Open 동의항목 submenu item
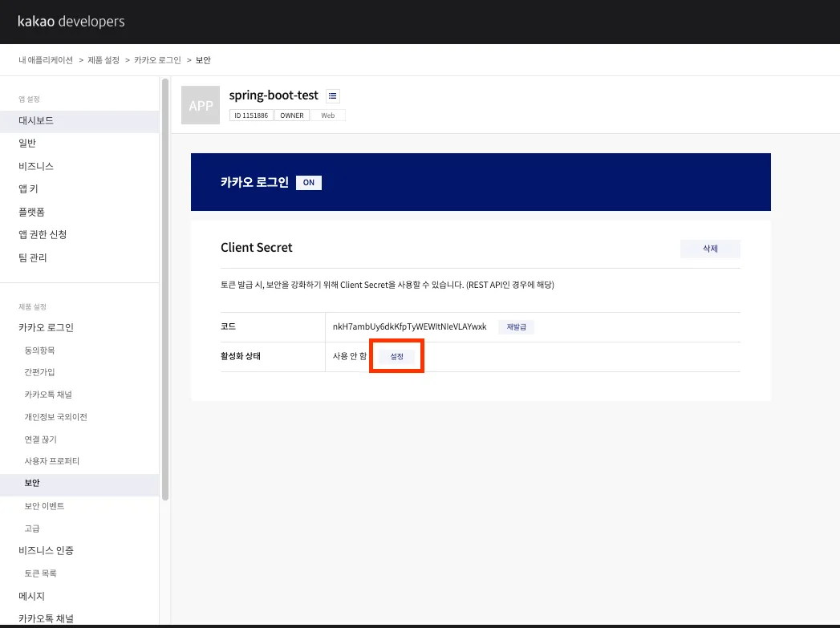 (x=39, y=350)
